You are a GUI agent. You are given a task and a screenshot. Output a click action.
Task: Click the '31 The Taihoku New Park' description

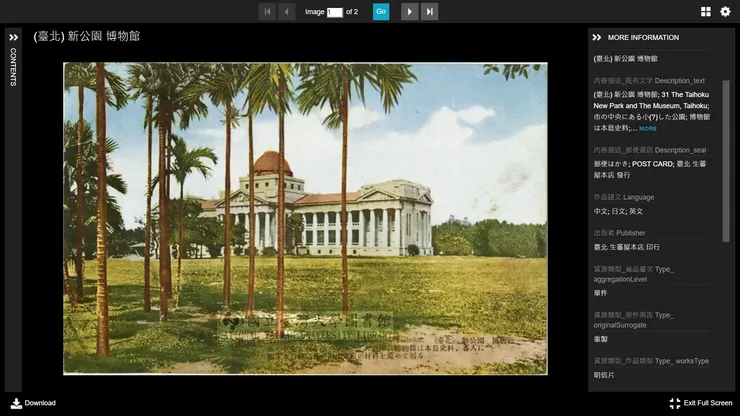(651, 100)
